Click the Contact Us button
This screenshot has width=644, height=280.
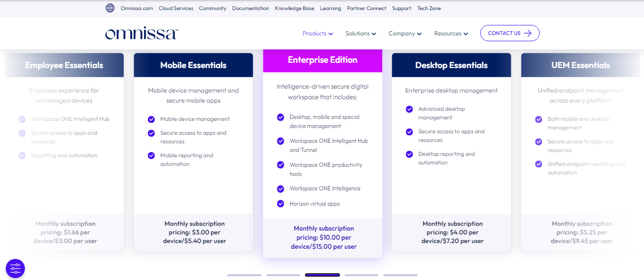[x=509, y=33]
